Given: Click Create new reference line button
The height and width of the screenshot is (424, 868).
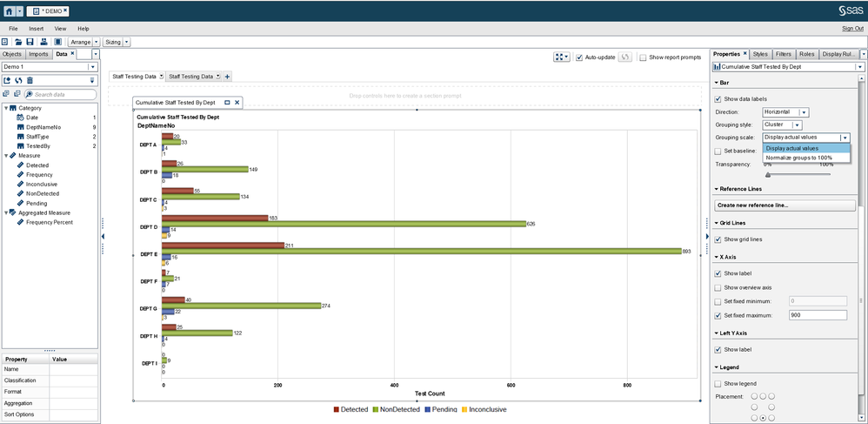Looking at the screenshot, I should pyautogui.click(x=785, y=205).
